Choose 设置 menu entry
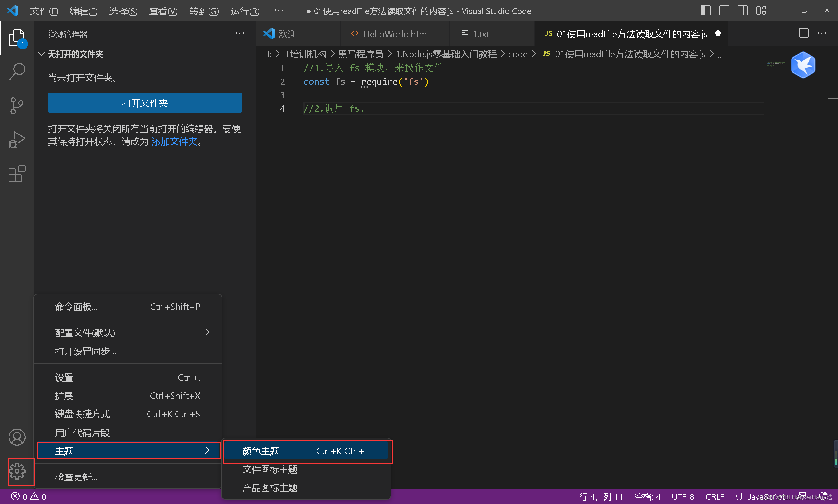838x504 pixels. tap(128, 377)
